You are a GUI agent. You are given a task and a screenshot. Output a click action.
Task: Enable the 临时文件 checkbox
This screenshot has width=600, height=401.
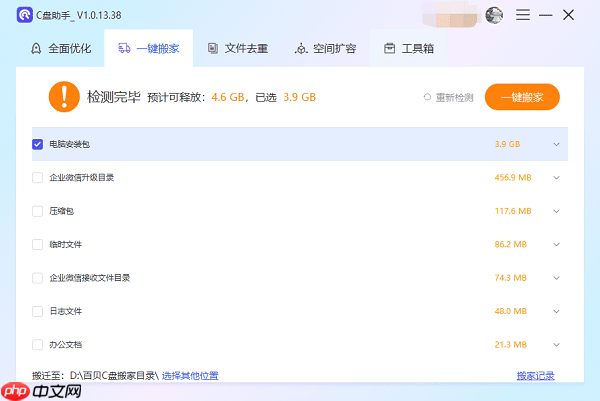tap(38, 245)
